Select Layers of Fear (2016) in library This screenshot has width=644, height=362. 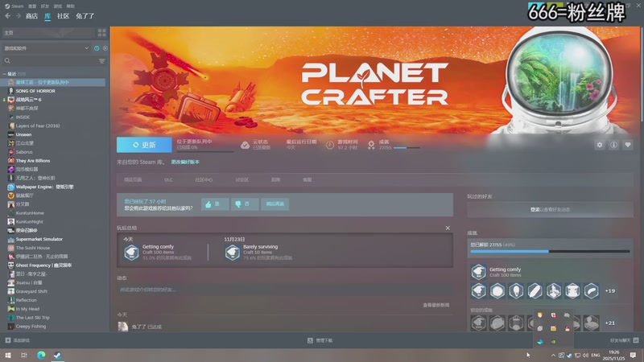pos(38,126)
